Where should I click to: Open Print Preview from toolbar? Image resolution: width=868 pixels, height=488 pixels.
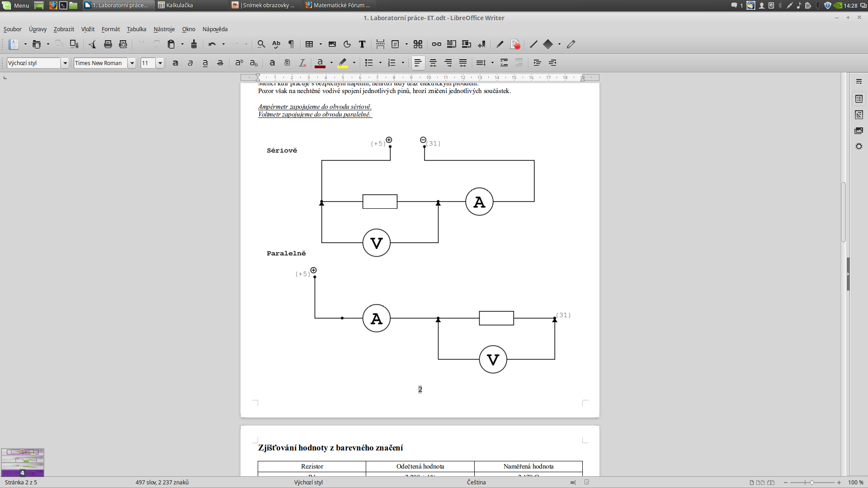(123, 44)
